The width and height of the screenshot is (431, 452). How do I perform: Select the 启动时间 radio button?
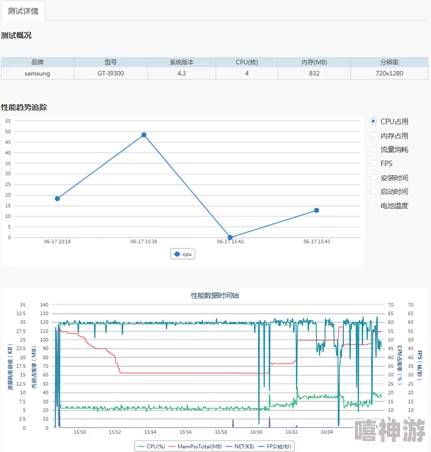(x=373, y=192)
